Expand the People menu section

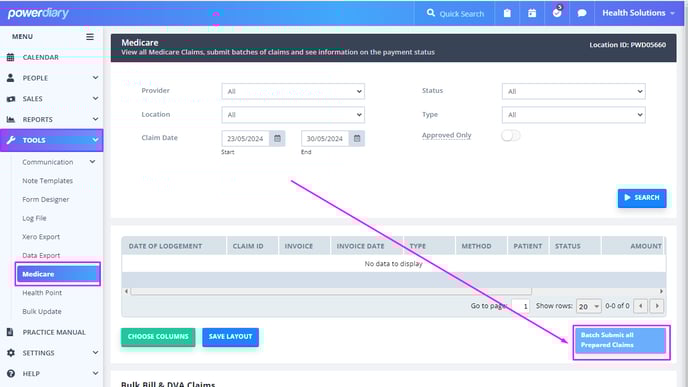coord(52,78)
